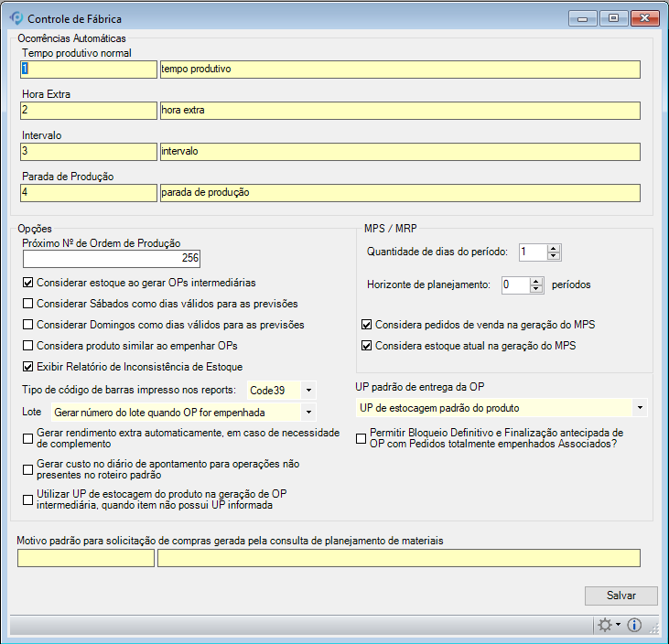Open UP padrão de entrega da OP dropdown
The height and width of the screenshot is (644, 669).
640,407
